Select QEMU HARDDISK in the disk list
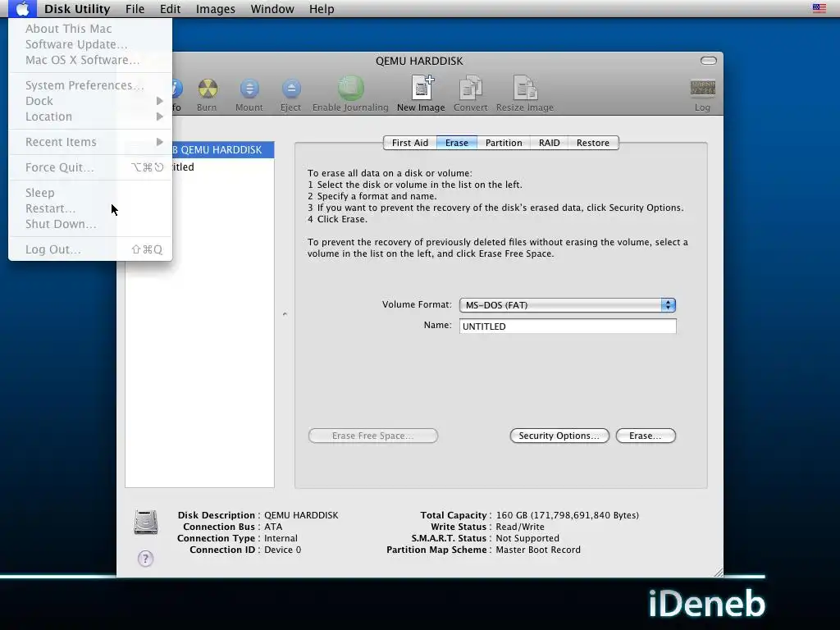This screenshot has width=840, height=630. coord(223,149)
